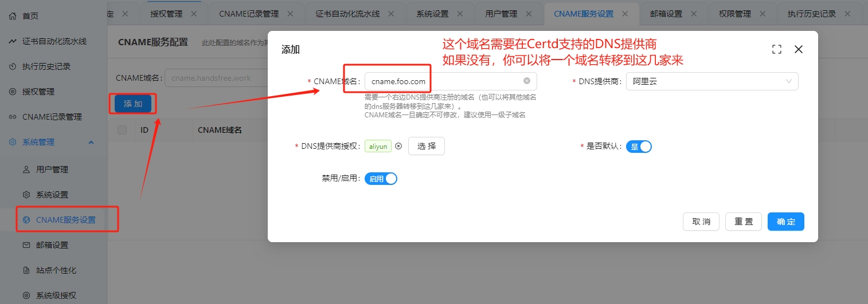Clear the CNAME域名 input using the clear icon

[x=526, y=81]
